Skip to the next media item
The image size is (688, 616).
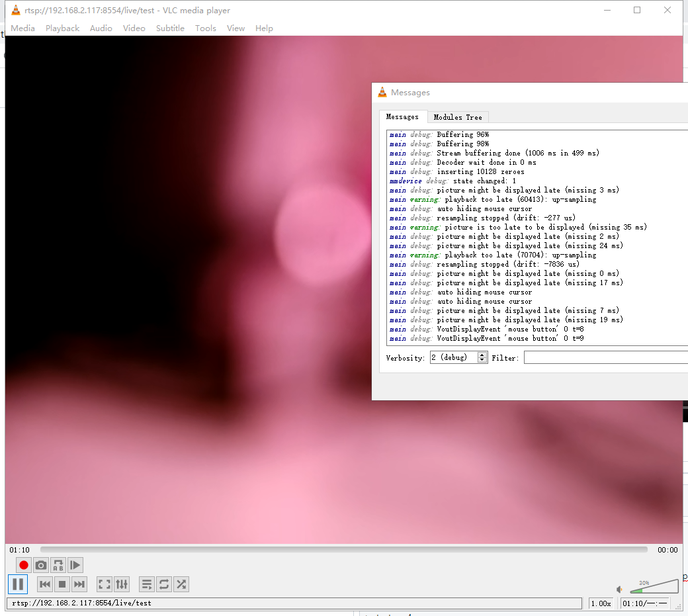pos(79,584)
